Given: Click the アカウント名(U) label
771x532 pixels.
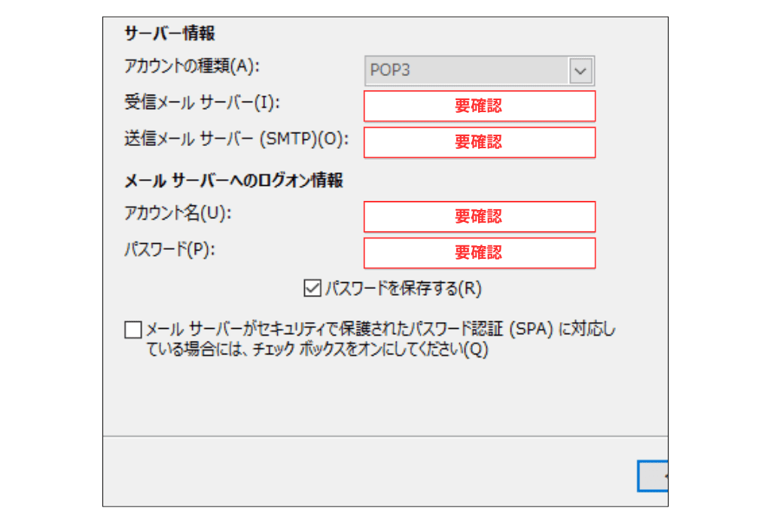Looking at the screenshot, I should coord(178,213).
